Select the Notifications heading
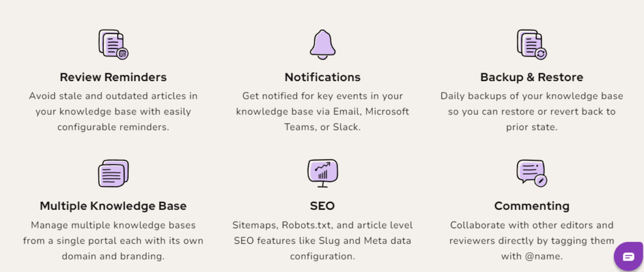 point(322,77)
